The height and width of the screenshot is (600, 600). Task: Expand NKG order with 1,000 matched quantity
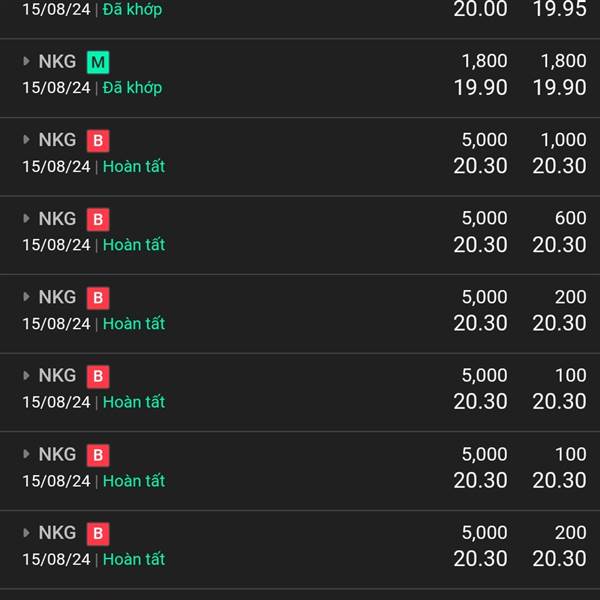[x=27, y=141]
